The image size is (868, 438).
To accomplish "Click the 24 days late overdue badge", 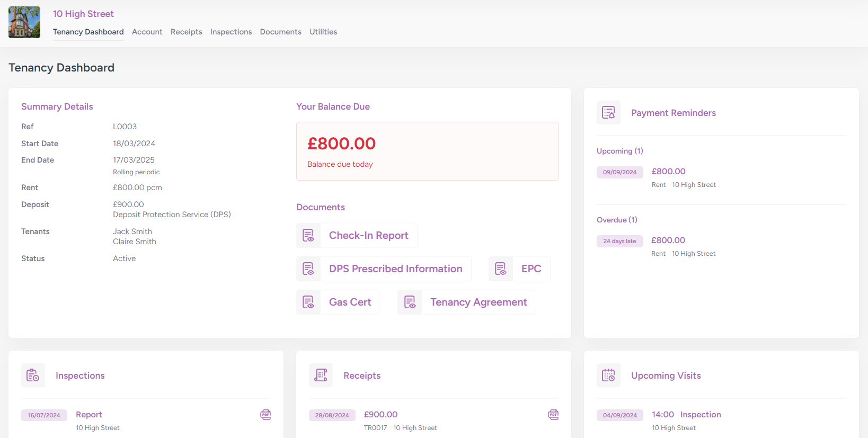I will (x=619, y=241).
